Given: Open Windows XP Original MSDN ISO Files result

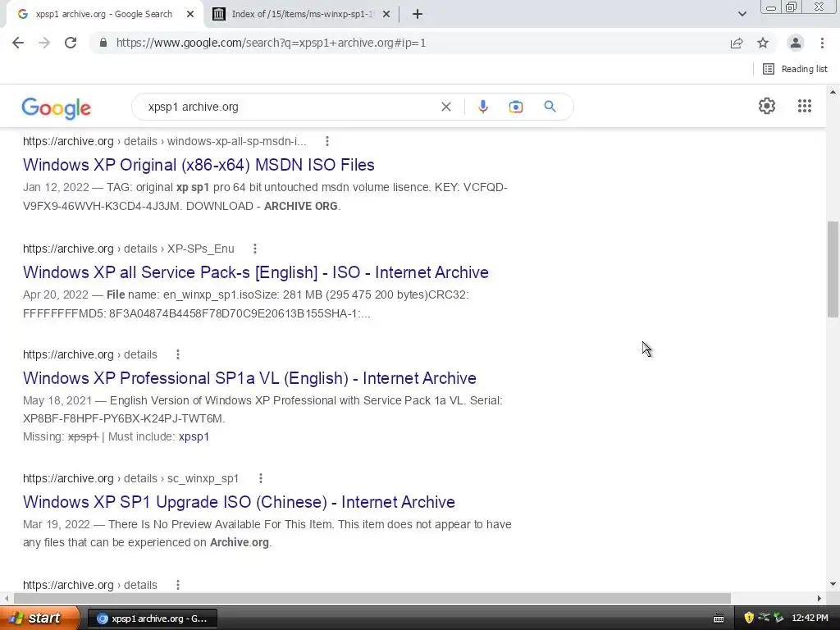Looking at the screenshot, I should [x=199, y=165].
